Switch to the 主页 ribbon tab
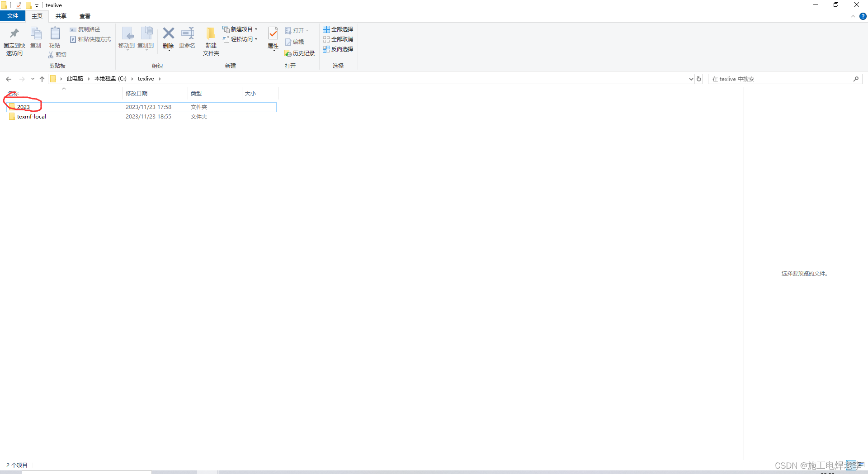 [37, 16]
